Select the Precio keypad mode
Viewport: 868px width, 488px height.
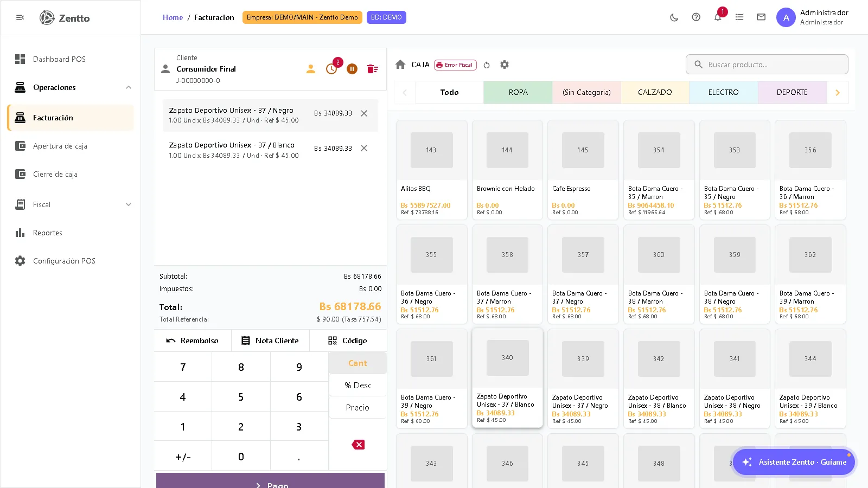[358, 408]
